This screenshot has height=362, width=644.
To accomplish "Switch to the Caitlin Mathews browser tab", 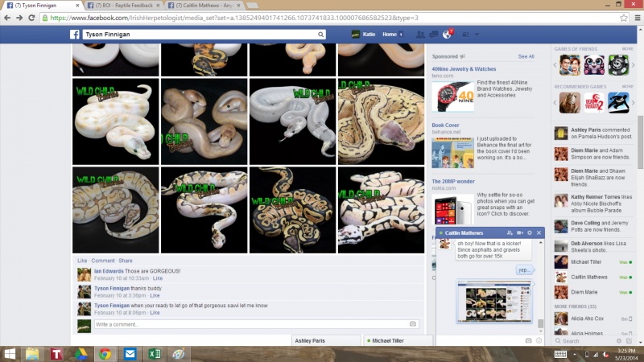I will 204,6.
